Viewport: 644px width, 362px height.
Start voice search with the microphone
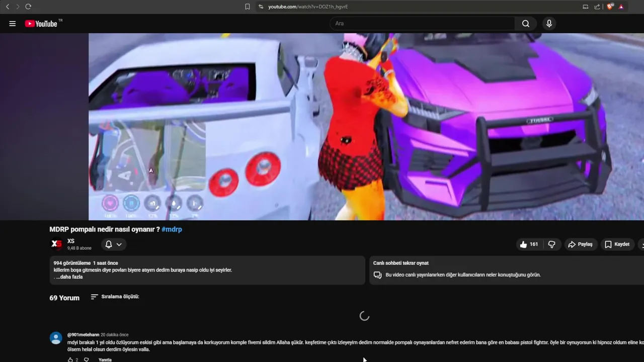[x=549, y=24]
